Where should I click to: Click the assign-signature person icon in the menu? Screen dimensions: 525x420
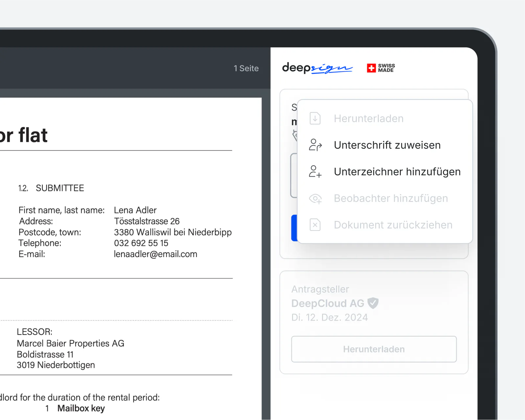pos(315,145)
